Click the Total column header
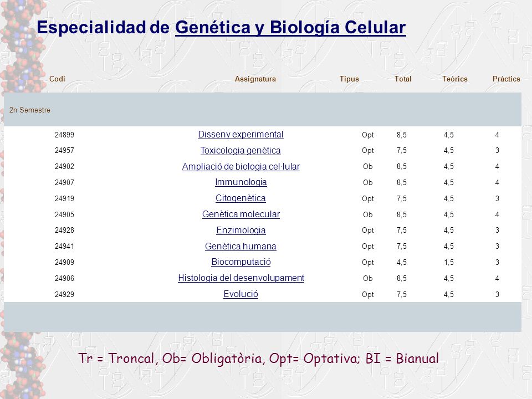 coord(403,79)
